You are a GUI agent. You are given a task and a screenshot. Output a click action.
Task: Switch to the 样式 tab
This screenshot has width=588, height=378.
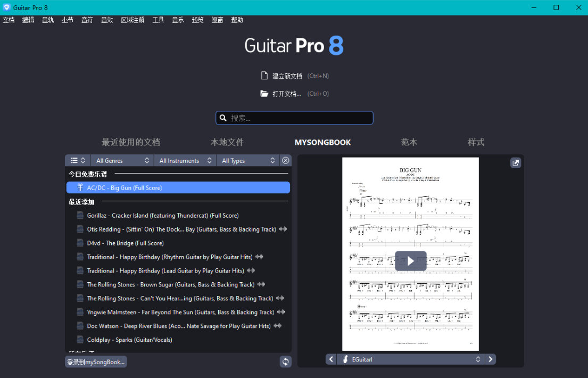pos(476,142)
